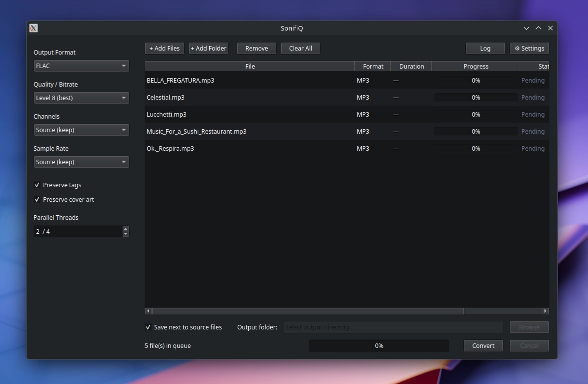Click the SonifiQ app icon in title bar
This screenshot has width=588, height=384.
(x=34, y=28)
